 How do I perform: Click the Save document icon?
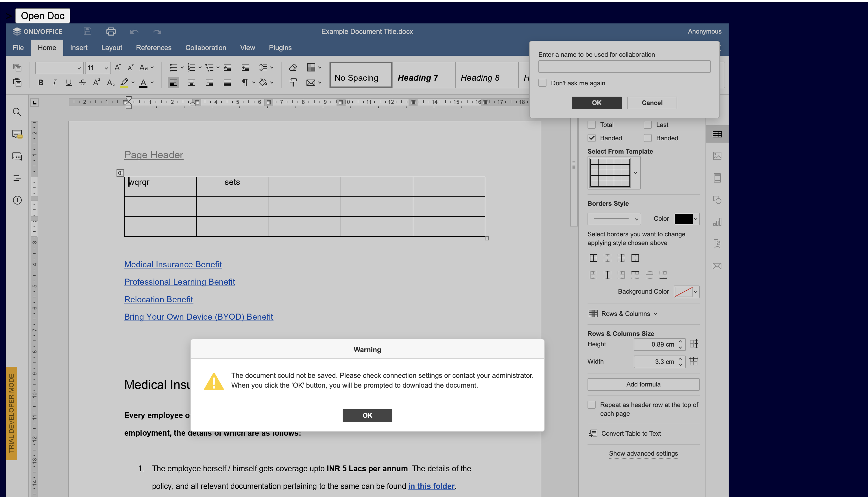coord(88,32)
